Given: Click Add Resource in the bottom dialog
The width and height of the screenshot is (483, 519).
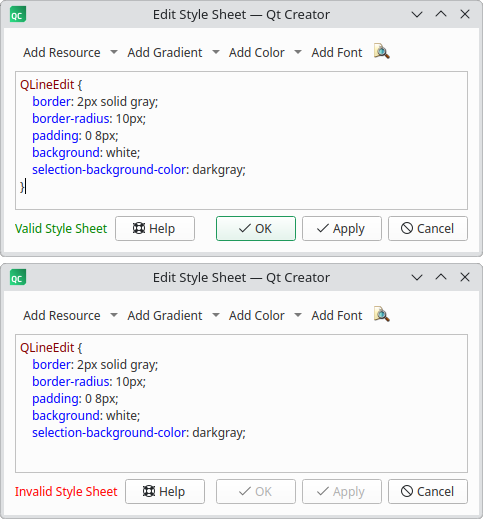Looking at the screenshot, I should coord(62,316).
